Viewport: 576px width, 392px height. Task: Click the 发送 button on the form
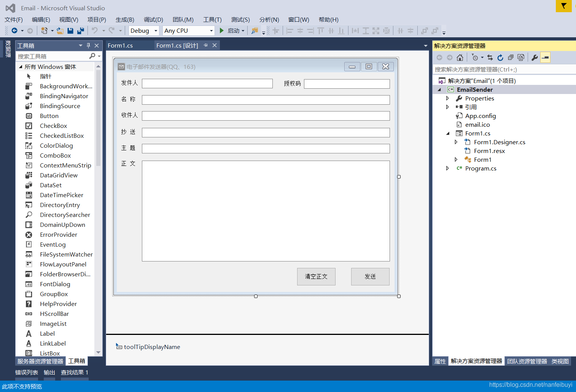pos(370,277)
